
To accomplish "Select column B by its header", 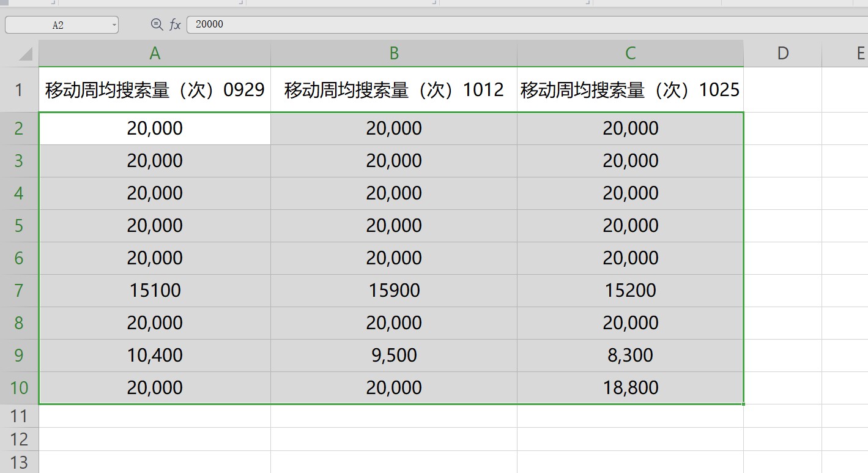I will pos(394,54).
